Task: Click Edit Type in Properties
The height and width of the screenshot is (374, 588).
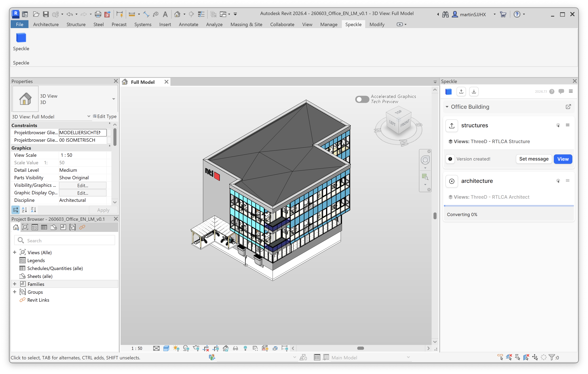Action: click(x=105, y=116)
